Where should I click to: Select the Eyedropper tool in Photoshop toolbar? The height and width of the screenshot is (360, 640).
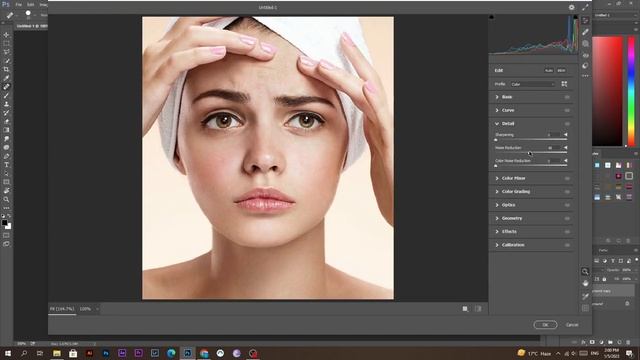[x=6, y=78]
